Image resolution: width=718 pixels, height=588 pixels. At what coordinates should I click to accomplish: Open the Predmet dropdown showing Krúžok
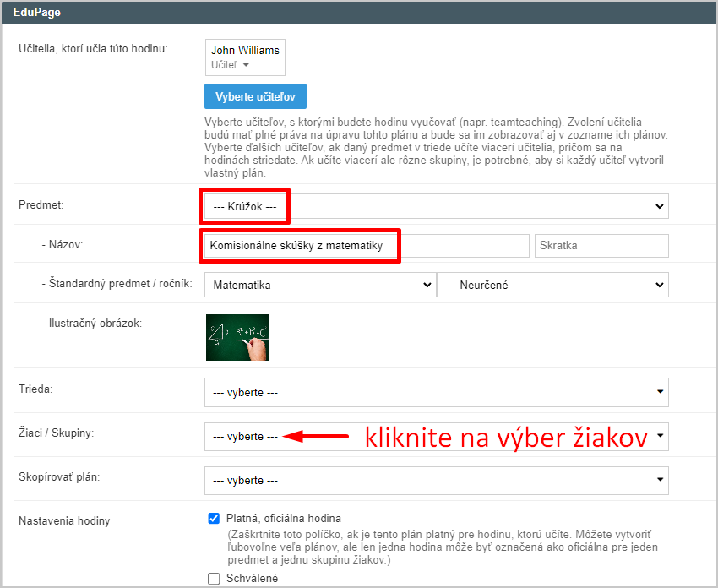point(437,206)
